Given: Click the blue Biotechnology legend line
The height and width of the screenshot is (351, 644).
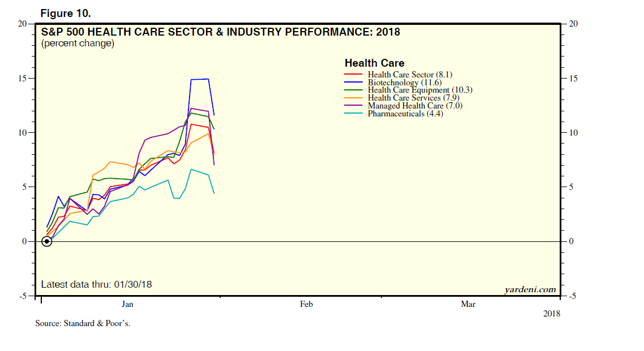Looking at the screenshot, I should [354, 83].
